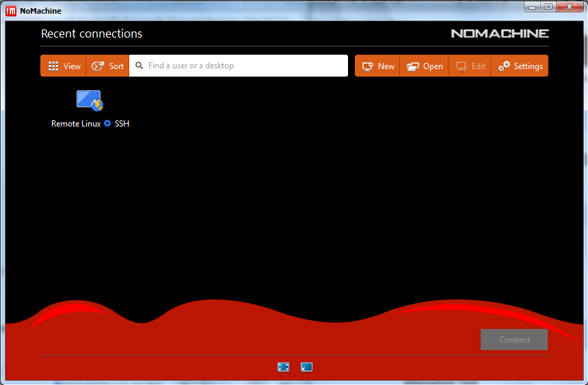Viewport: 588px width, 385px height.
Task: Create a New connection
Action: click(x=377, y=66)
